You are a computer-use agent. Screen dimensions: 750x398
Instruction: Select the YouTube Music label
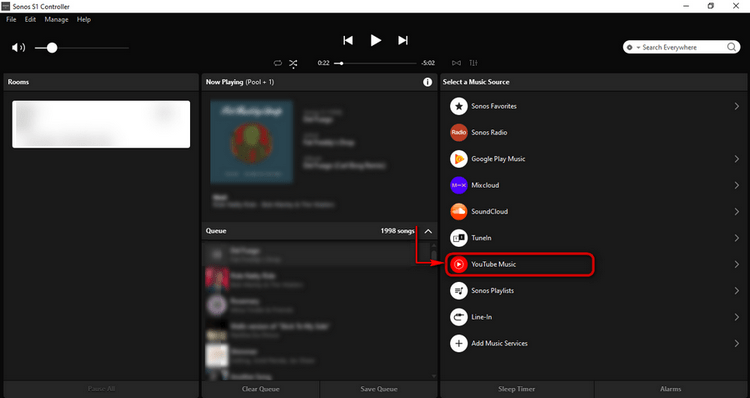[493, 264]
